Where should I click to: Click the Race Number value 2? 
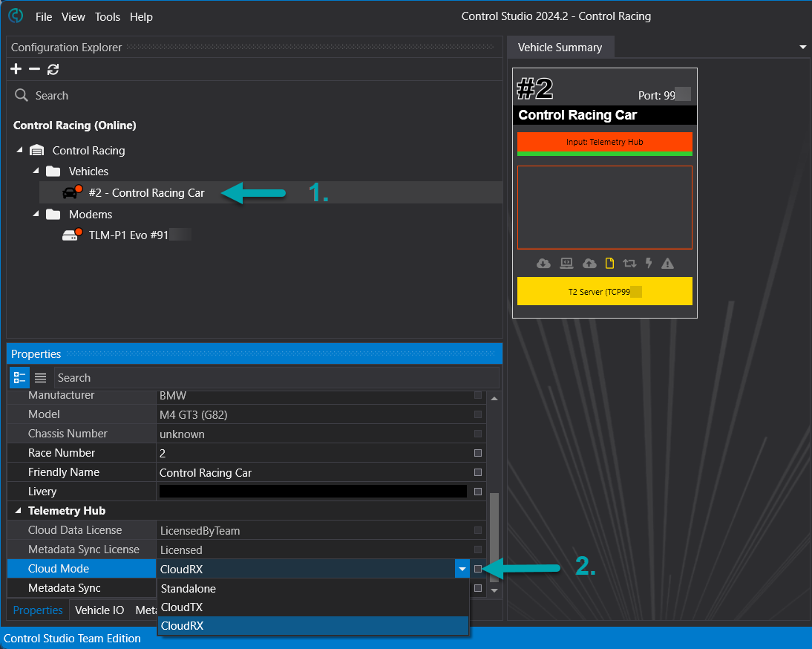point(162,453)
